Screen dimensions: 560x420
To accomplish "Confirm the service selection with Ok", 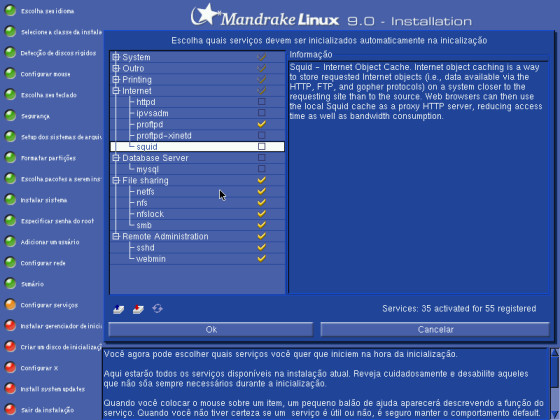I will tap(211, 329).
